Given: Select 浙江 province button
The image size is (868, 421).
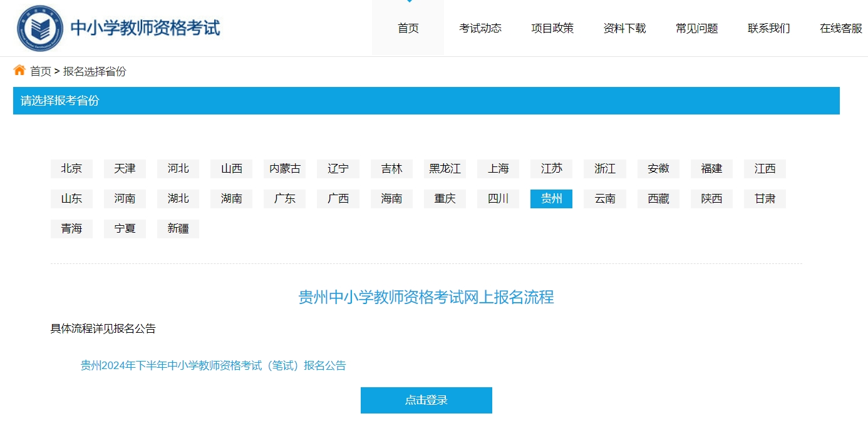Looking at the screenshot, I should (605, 169).
